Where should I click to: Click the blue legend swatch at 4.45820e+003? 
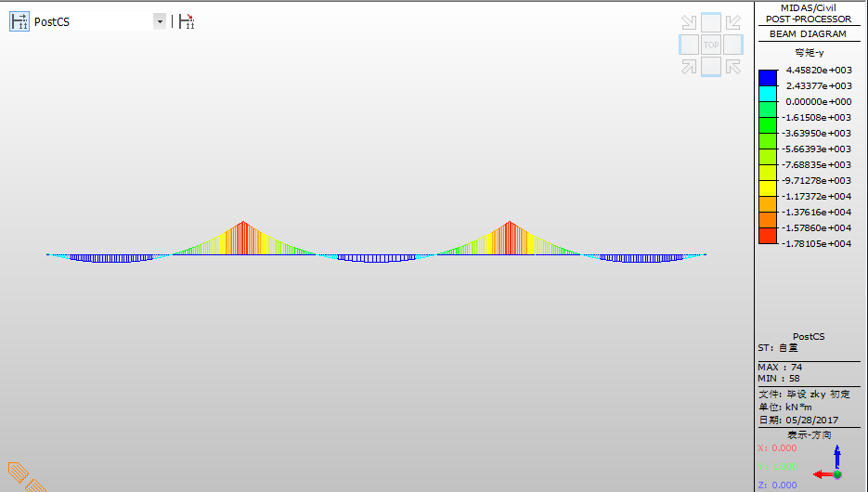[x=768, y=77]
